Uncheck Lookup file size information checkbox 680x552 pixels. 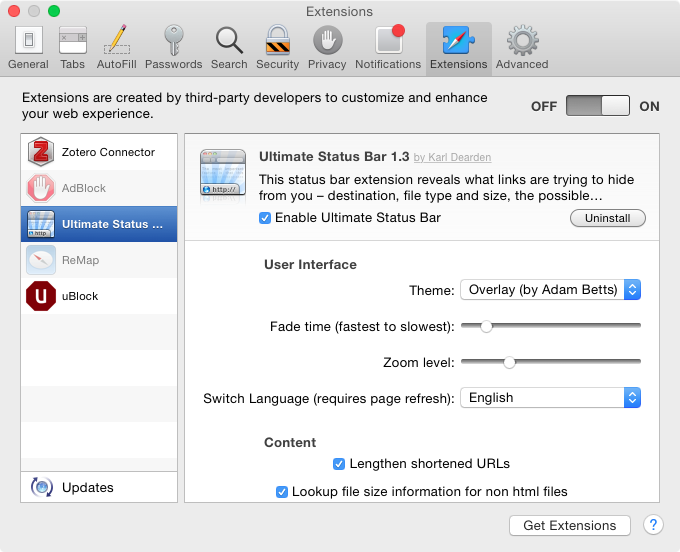click(x=282, y=492)
